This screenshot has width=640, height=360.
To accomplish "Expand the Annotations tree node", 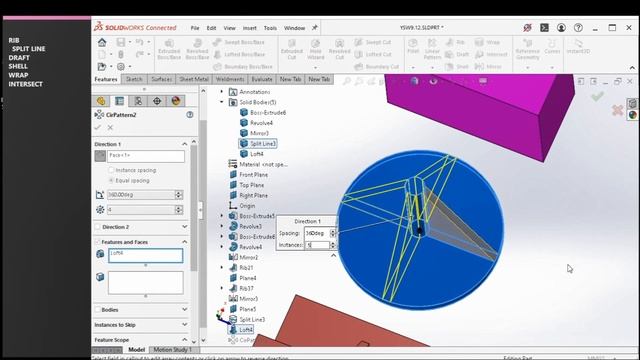I will [x=222, y=92].
